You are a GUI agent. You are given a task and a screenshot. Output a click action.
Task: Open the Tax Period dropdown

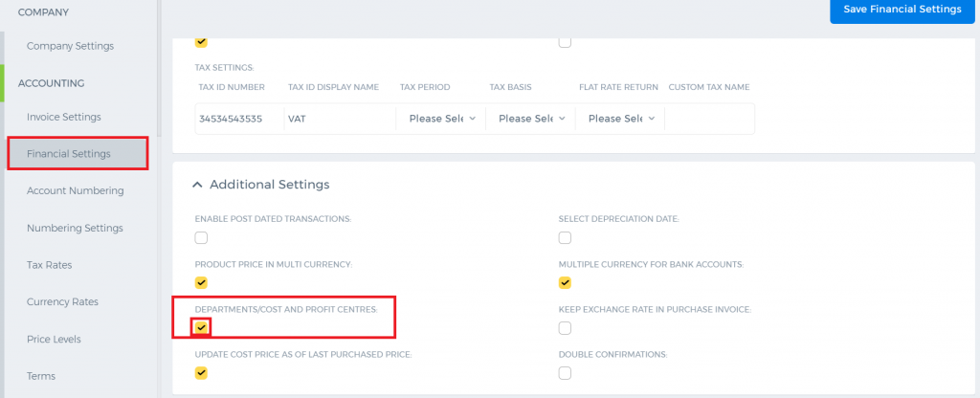coord(442,119)
